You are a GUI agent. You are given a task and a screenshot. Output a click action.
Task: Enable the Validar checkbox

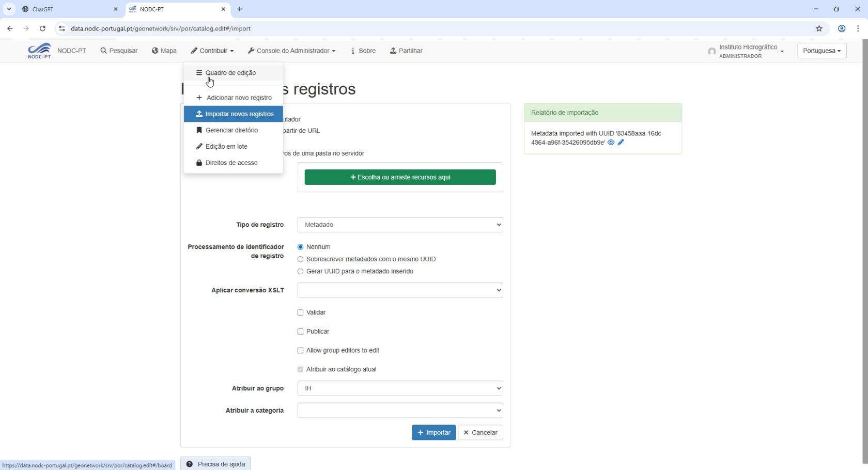point(300,312)
